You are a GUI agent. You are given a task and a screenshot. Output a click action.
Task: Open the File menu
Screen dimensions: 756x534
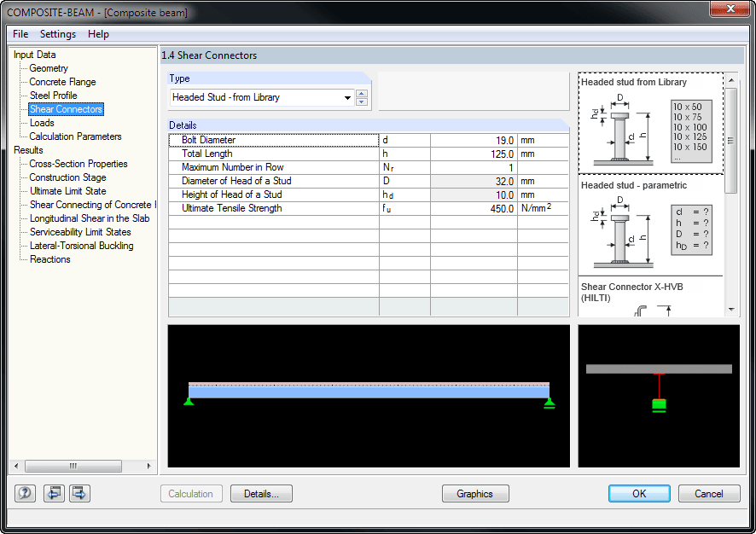20,34
